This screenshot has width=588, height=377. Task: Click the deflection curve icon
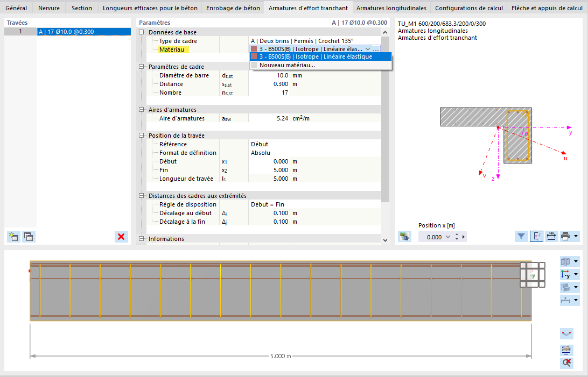click(566, 333)
